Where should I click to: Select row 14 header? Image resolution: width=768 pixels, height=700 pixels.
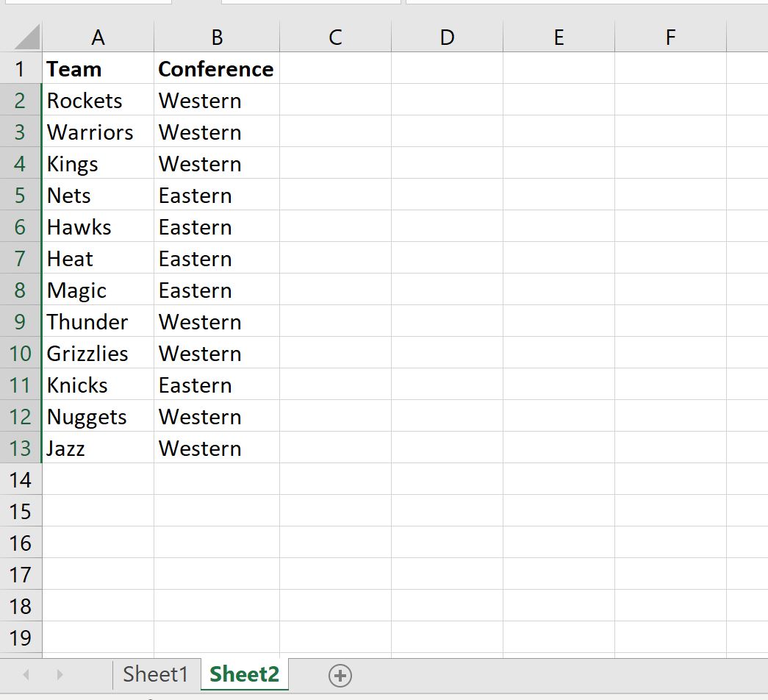pos(21,479)
